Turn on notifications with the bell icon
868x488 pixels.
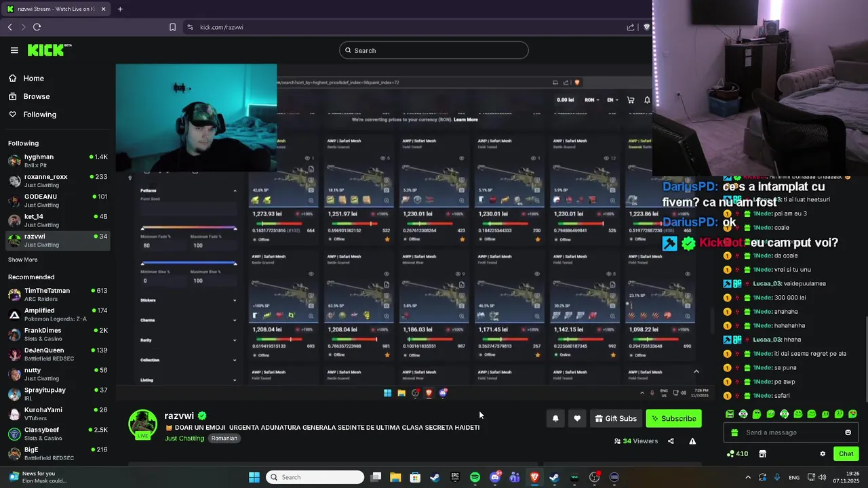(x=555, y=419)
